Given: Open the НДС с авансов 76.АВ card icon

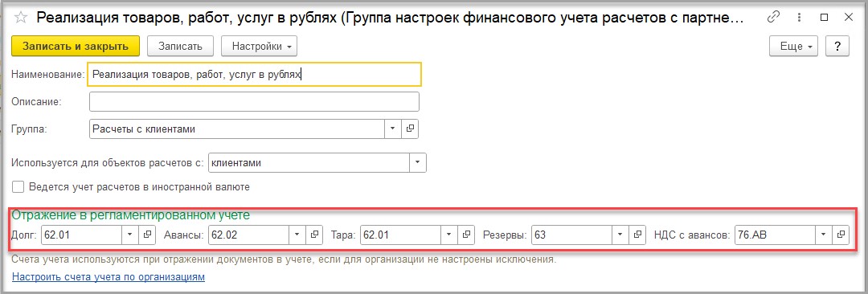Looking at the screenshot, I should point(841,235).
